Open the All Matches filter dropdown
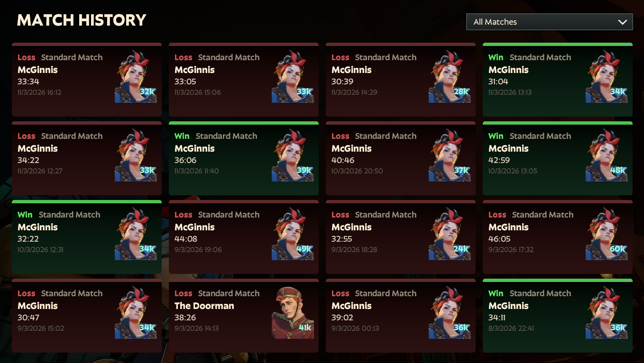Screen dimensions: 644x363 (x=550, y=22)
